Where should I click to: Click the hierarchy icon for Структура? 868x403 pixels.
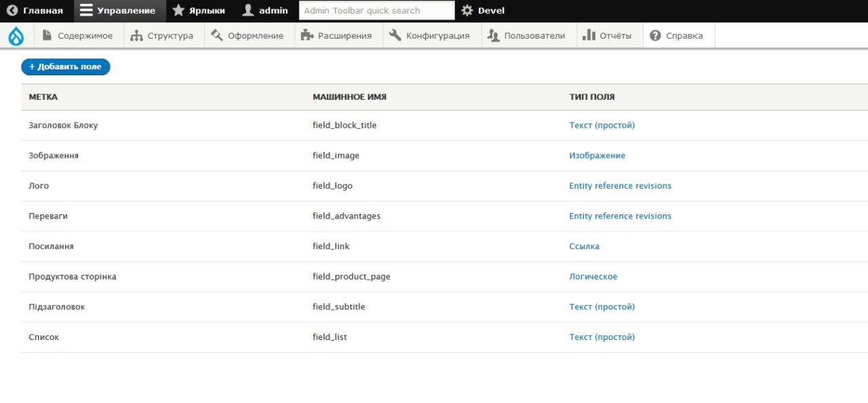136,35
